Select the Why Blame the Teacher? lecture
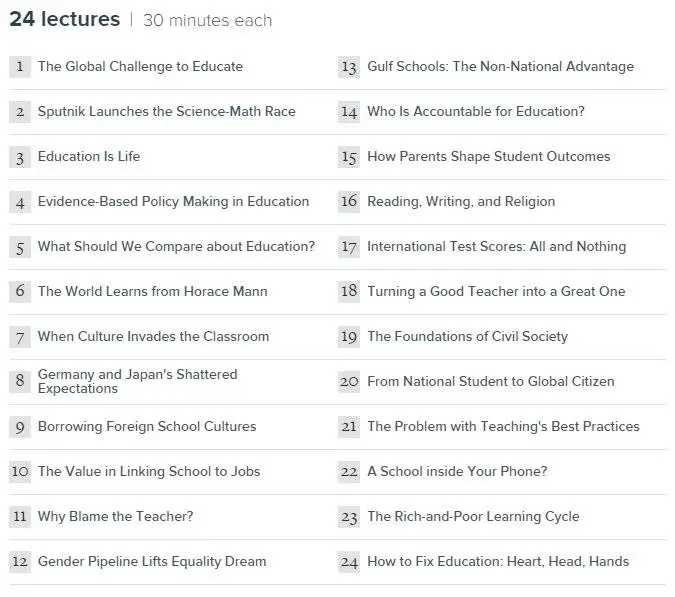The width and height of the screenshot is (675, 597). (x=115, y=517)
